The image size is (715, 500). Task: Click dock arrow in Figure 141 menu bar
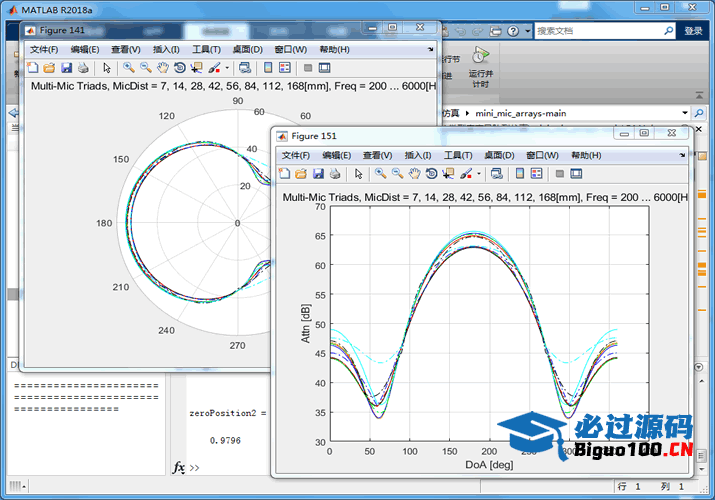430,49
